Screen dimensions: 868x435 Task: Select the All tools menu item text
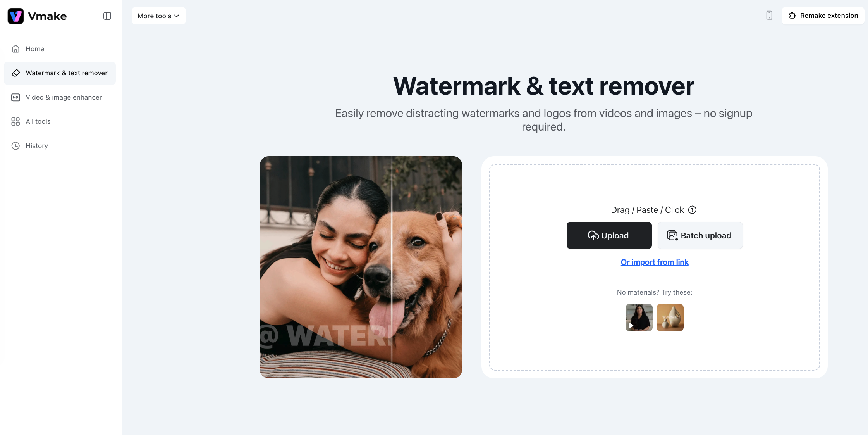pyautogui.click(x=38, y=121)
